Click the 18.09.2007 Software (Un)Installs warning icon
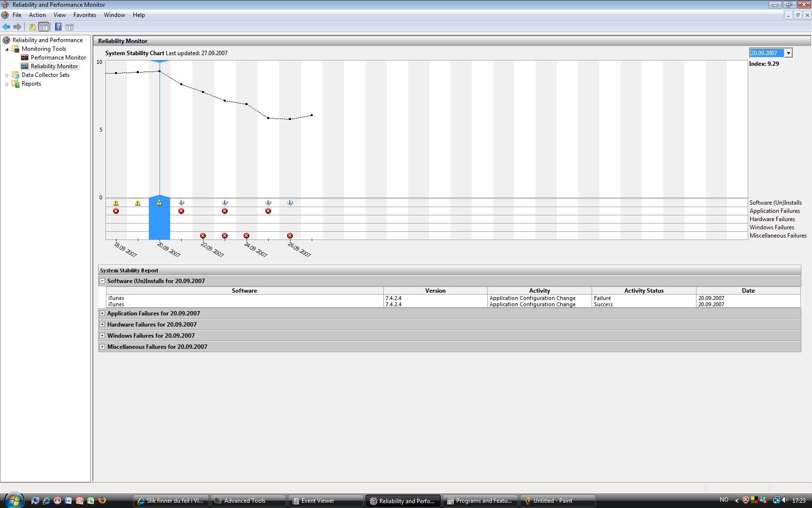The height and width of the screenshot is (508, 812). pos(116,203)
